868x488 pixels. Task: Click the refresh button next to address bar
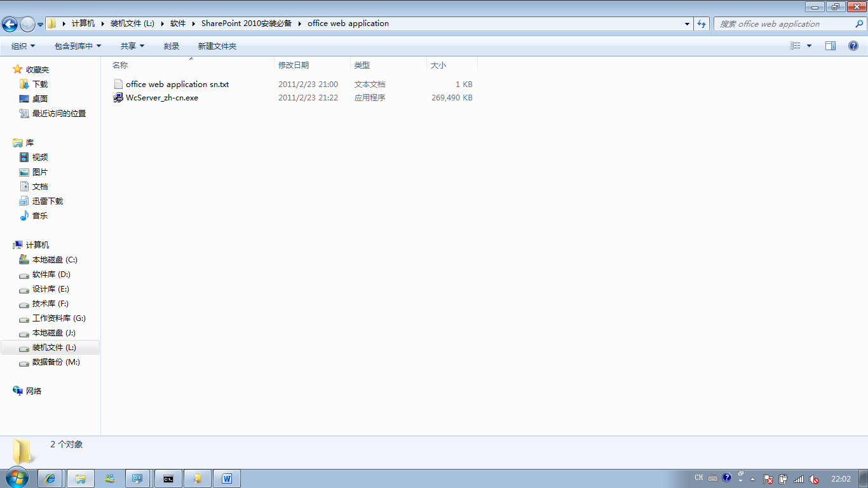tap(702, 24)
